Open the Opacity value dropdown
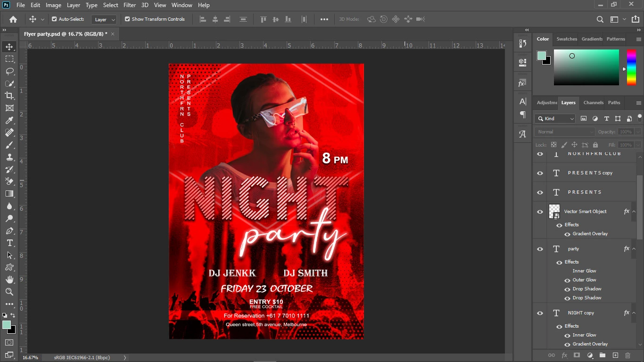 (638, 132)
